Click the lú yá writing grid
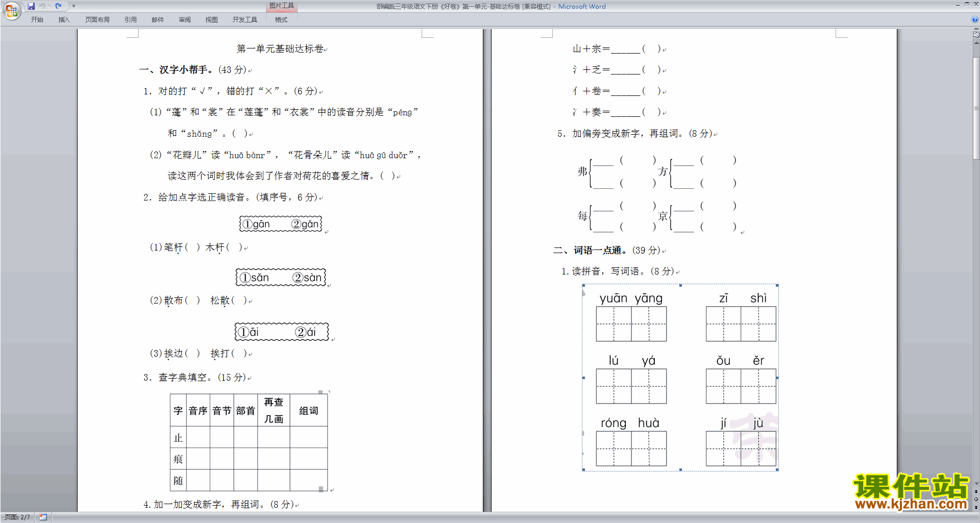980x523 pixels. pos(631,386)
